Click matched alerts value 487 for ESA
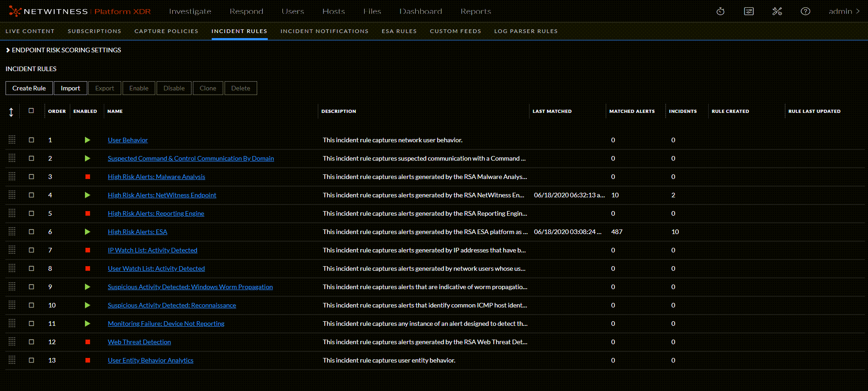 click(617, 232)
